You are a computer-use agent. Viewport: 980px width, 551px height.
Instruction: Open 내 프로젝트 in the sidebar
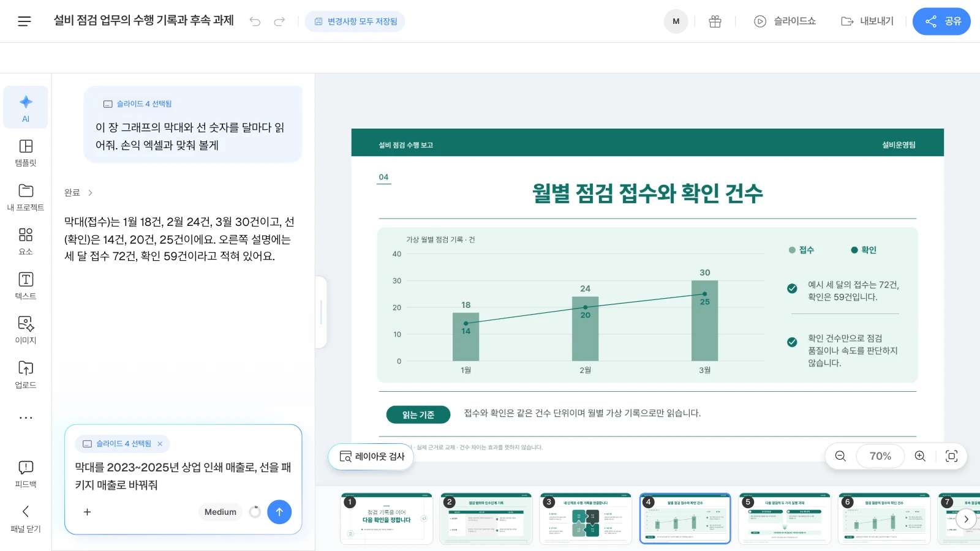[x=26, y=197]
